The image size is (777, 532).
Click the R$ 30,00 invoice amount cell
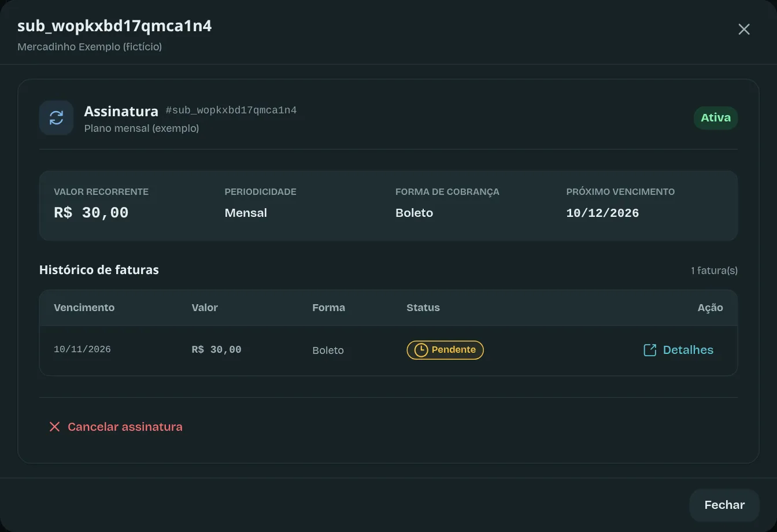217,350
